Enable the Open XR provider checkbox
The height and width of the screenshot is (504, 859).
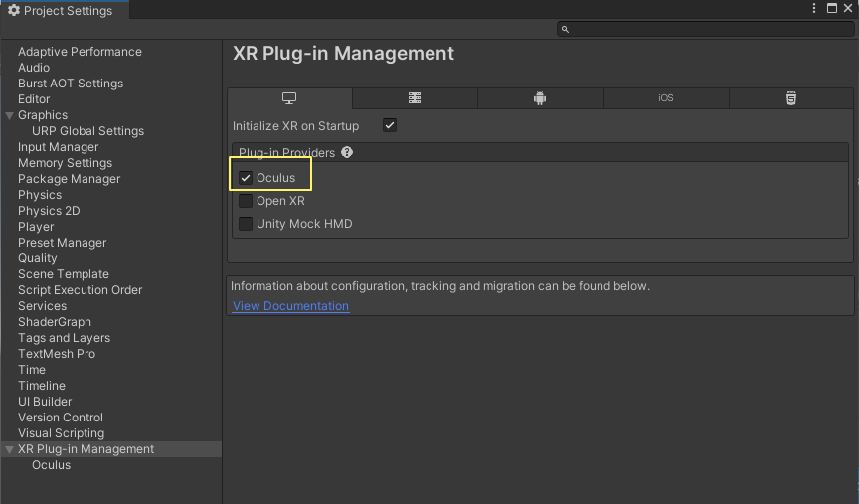click(246, 201)
